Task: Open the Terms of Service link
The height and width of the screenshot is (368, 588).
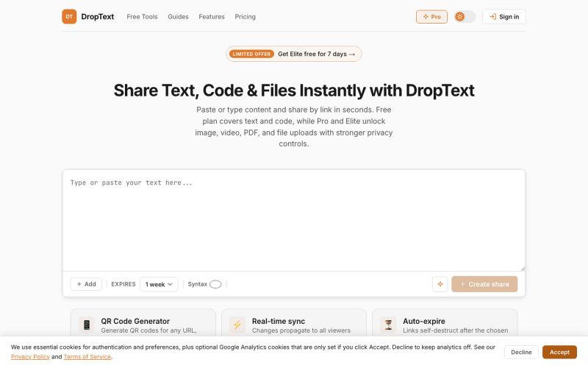Action: tap(87, 356)
